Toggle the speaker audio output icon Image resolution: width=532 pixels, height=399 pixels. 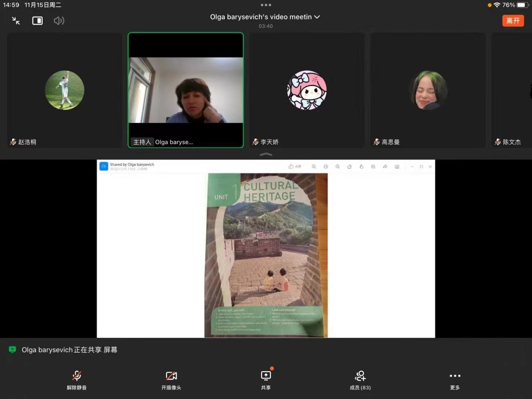[x=59, y=21]
